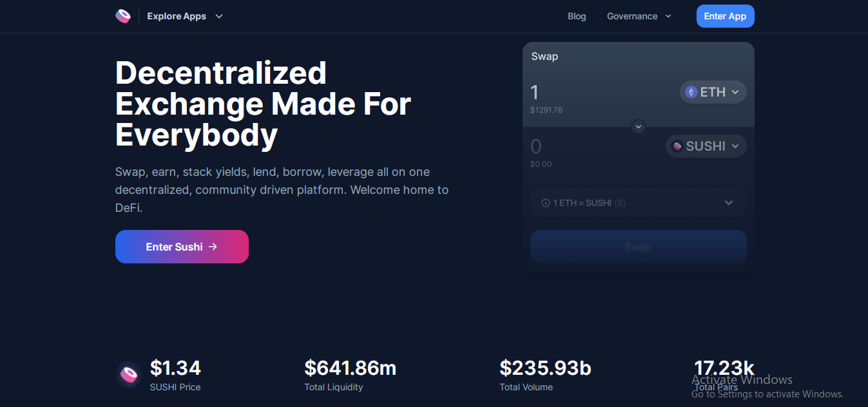868x407 pixels.
Task: Click the SUSHI icon next to $1.34
Action: 130,375
